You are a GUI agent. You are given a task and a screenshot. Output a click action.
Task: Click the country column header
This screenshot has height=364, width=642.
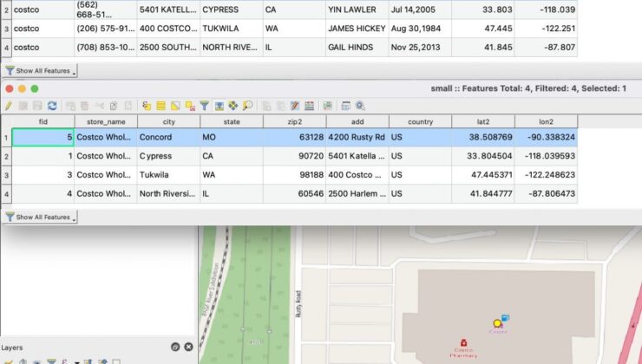pyautogui.click(x=421, y=121)
